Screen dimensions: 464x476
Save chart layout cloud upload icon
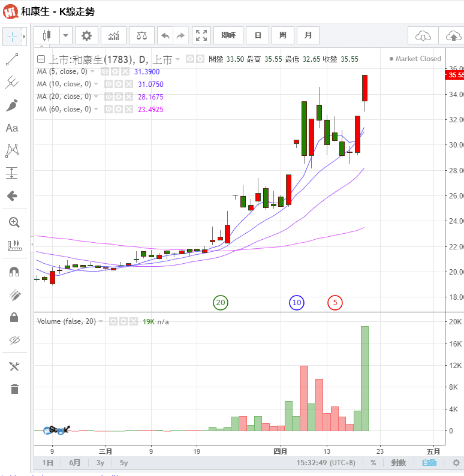[452, 36]
